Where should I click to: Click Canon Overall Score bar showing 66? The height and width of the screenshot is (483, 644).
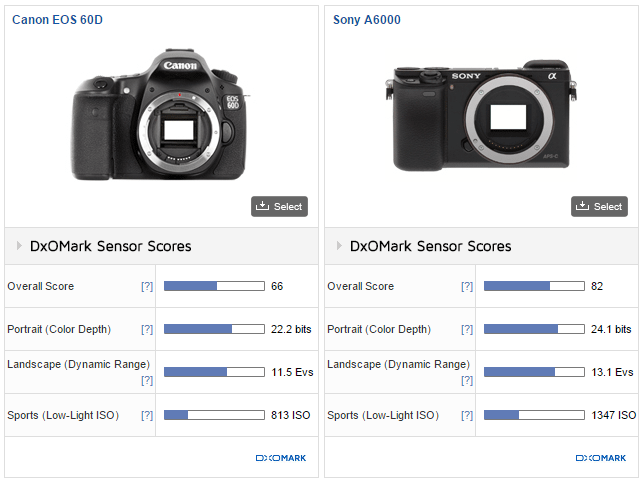(x=214, y=286)
